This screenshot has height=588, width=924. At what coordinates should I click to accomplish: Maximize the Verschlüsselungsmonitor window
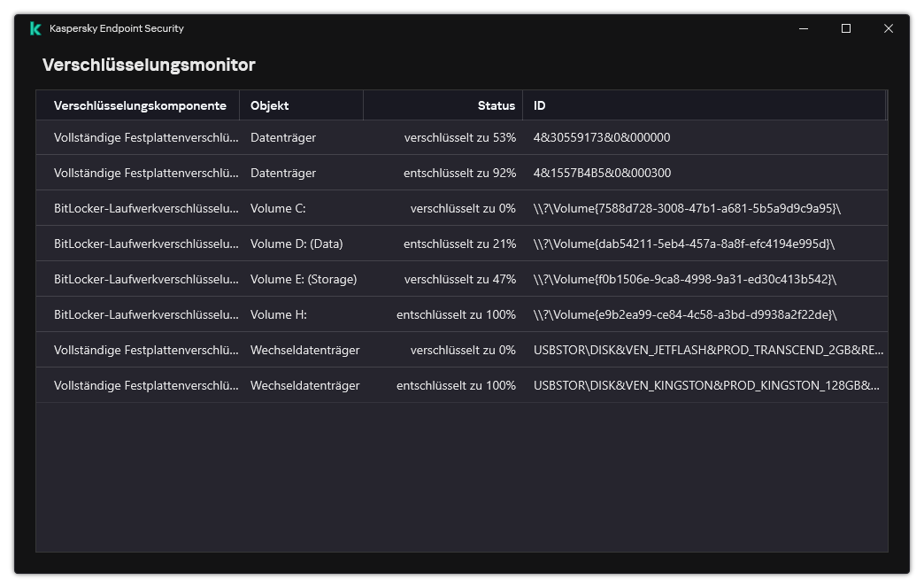coord(845,28)
